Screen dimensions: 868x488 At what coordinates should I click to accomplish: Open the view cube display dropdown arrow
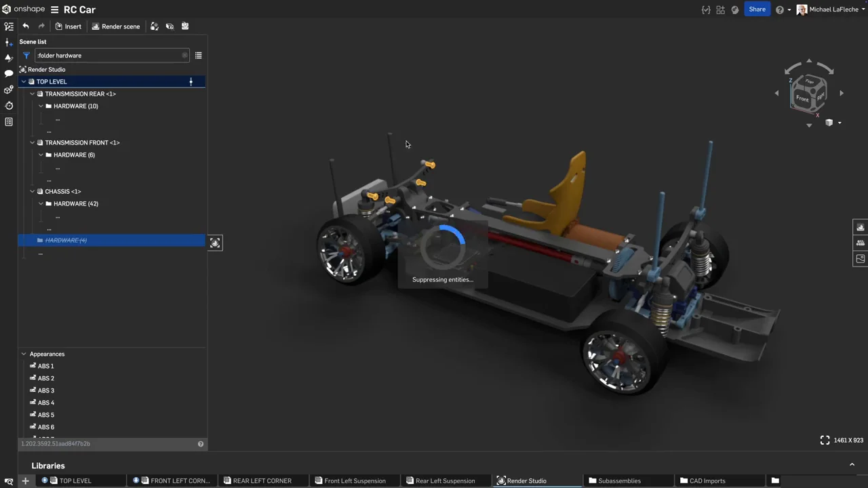[x=840, y=123]
